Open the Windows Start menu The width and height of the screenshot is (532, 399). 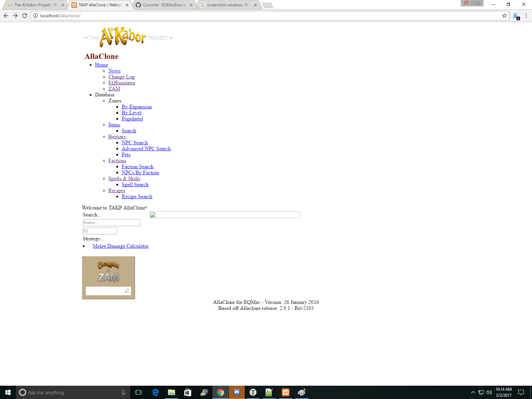(x=8, y=392)
